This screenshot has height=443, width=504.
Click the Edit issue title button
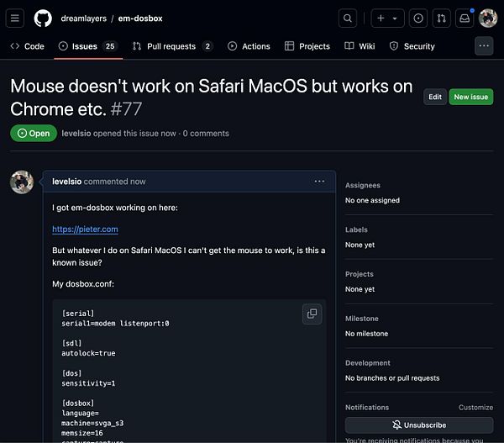coord(435,97)
